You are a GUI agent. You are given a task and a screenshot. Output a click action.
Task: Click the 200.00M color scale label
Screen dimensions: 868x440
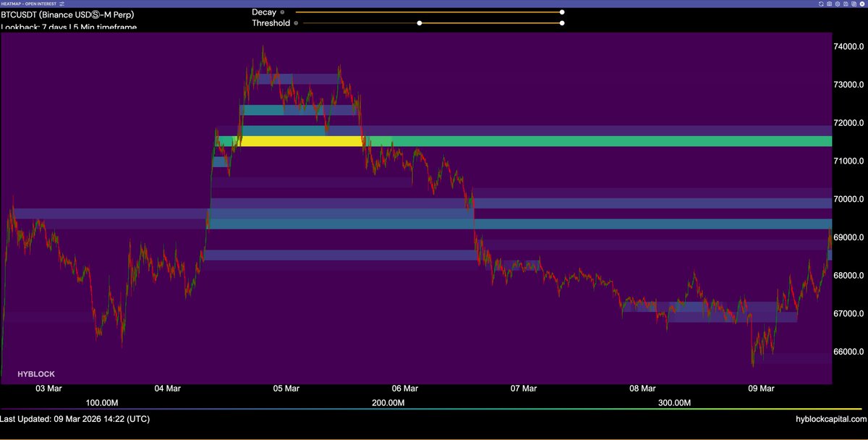click(x=388, y=402)
